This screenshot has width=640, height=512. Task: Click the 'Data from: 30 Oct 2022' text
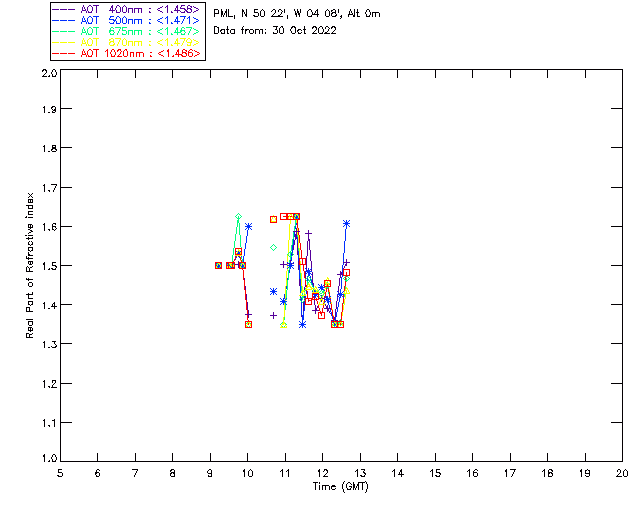(275, 30)
